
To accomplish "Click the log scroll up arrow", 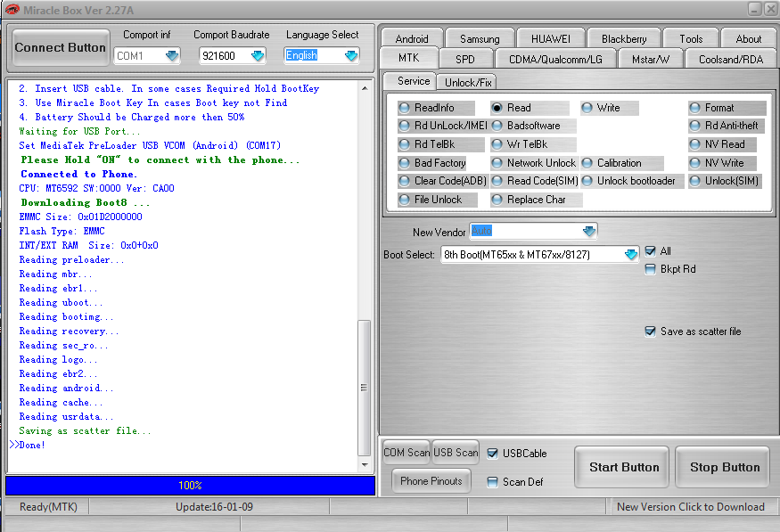I will pos(365,88).
